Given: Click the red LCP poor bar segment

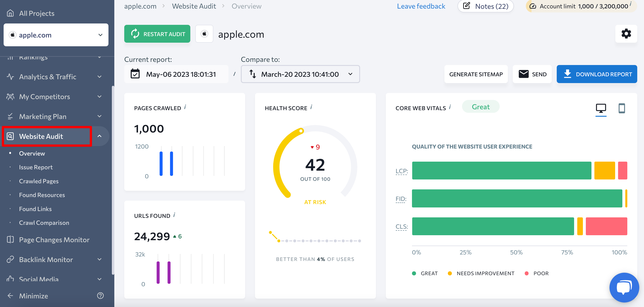Looking at the screenshot, I should click(x=623, y=170).
